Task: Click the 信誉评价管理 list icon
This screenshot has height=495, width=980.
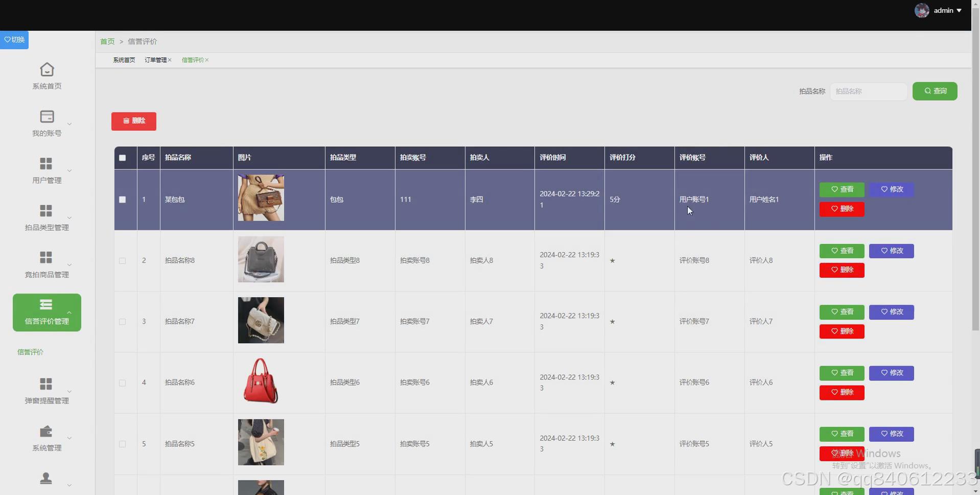Action: click(46, 305)
